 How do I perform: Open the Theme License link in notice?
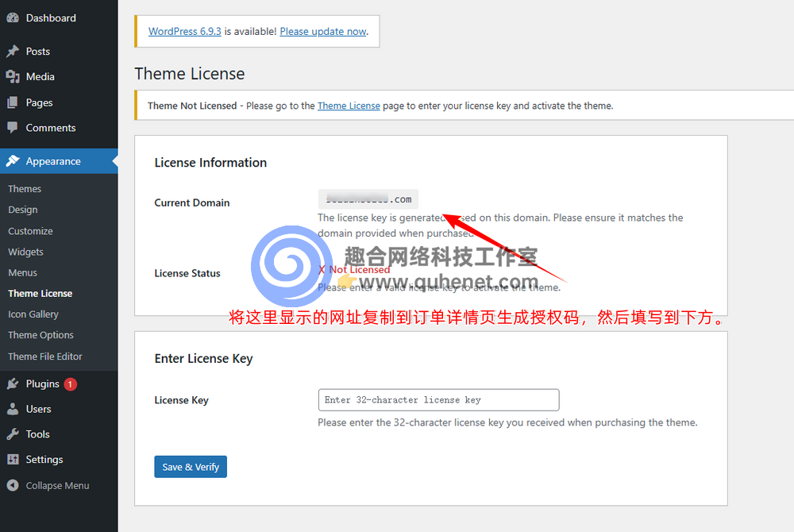(x=349, y=106)
